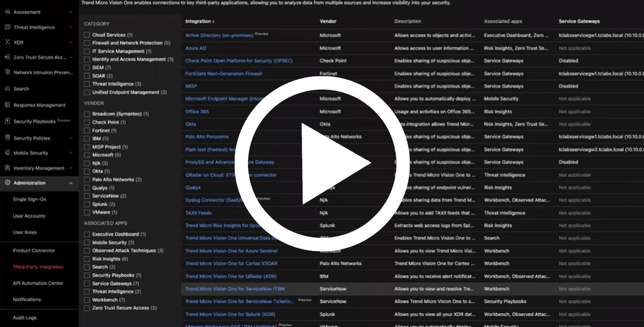The image size is (644, 327).
Task: Click 'Fortinet' vendor cell
Action: click(328, 74)
